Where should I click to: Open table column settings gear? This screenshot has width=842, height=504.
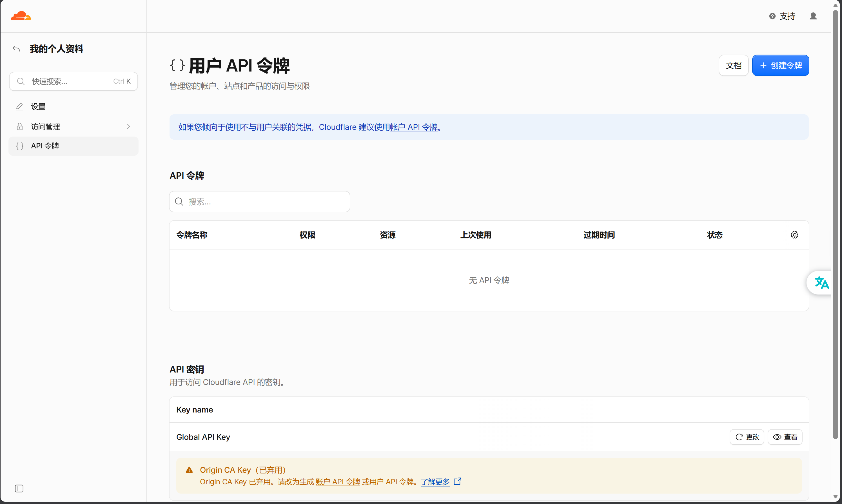[x=794, y=235]
